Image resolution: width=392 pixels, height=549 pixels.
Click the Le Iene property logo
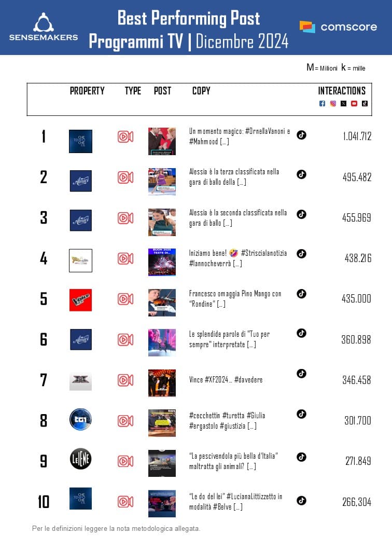tap(80, 459)
